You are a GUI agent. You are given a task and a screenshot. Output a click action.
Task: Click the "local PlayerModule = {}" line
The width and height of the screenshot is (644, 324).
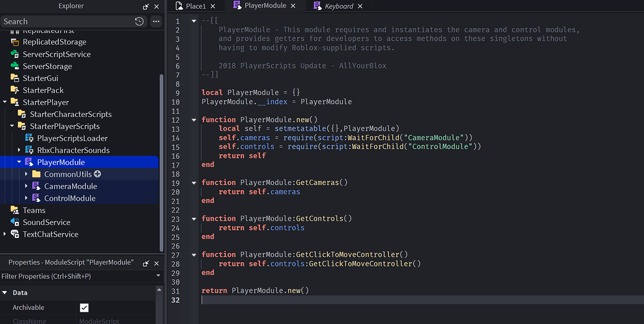pyautogui.click(x=251, y=92)
